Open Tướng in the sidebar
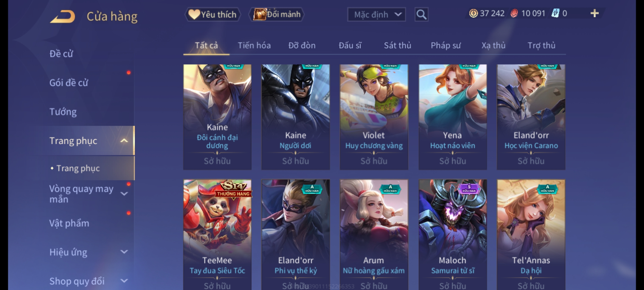Viewport: 644px width, 290px height. click(x=63, y=112)
